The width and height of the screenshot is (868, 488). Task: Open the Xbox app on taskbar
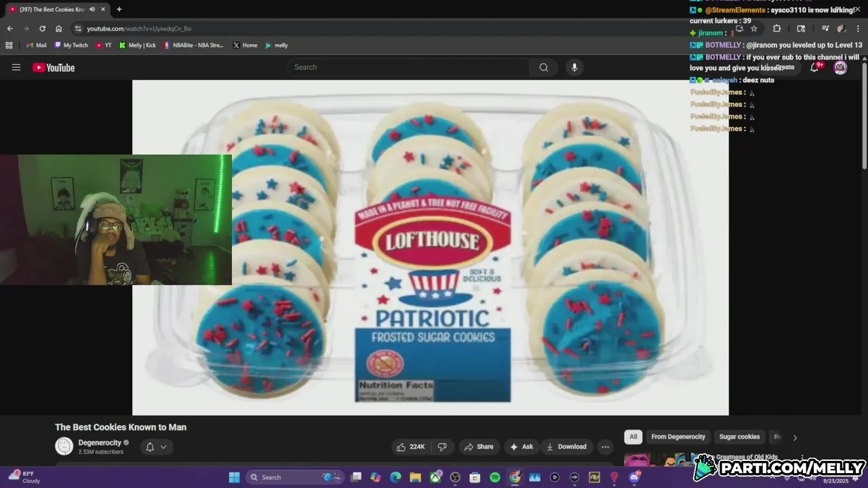tap(435, 477)
